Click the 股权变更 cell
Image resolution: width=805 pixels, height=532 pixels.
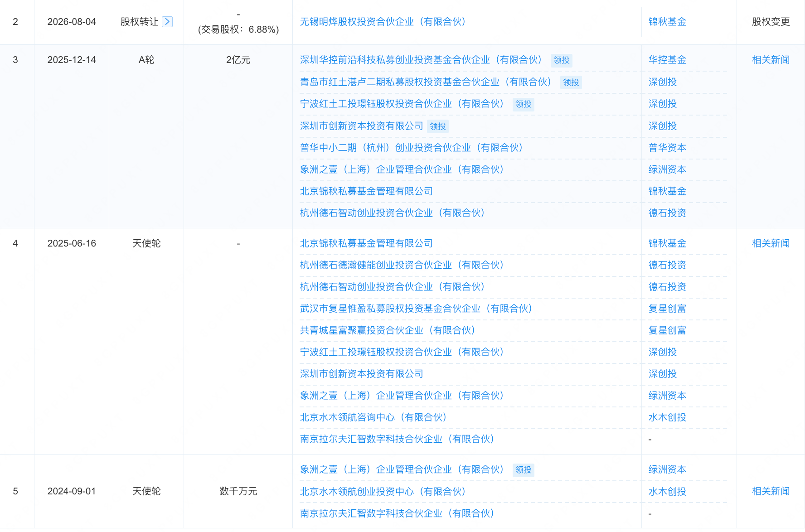(x=771, y=22)
